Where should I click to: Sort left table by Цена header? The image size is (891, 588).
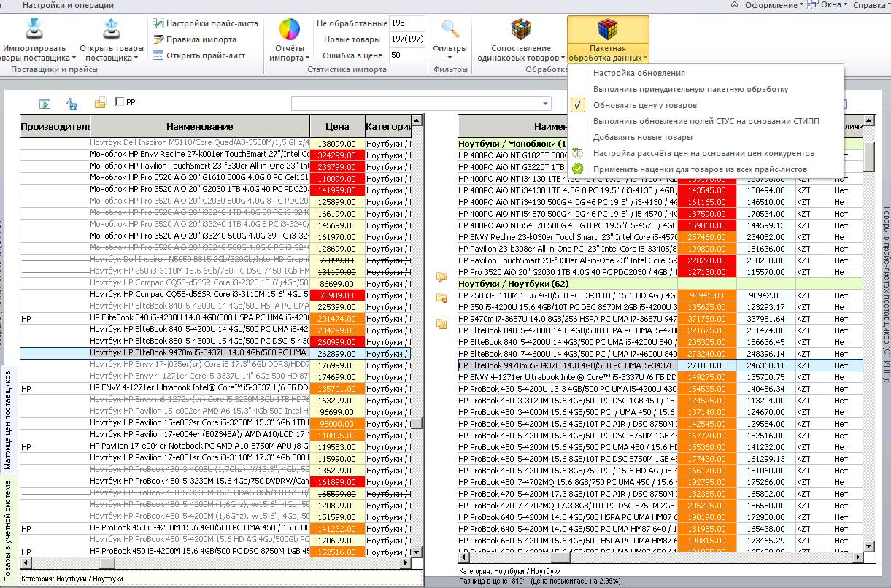tap(336, 126)
